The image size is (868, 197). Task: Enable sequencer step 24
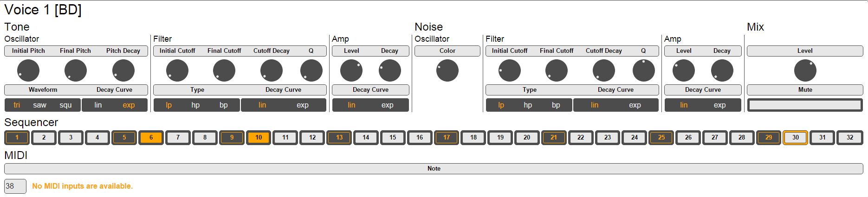tap(635, 138)
